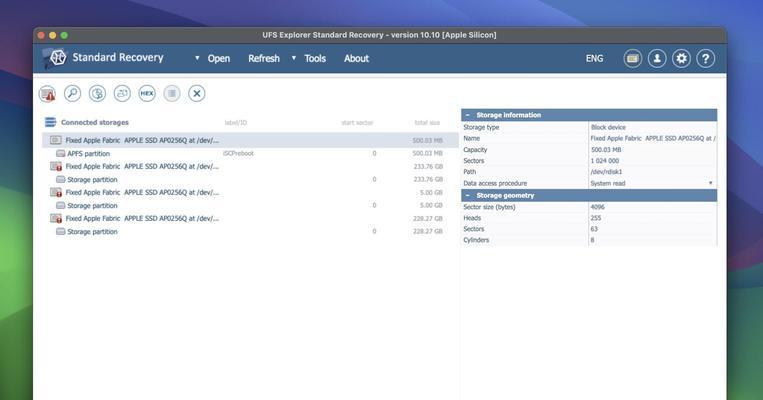
Task: Click the Storage type label
Action: coord(481,127)
